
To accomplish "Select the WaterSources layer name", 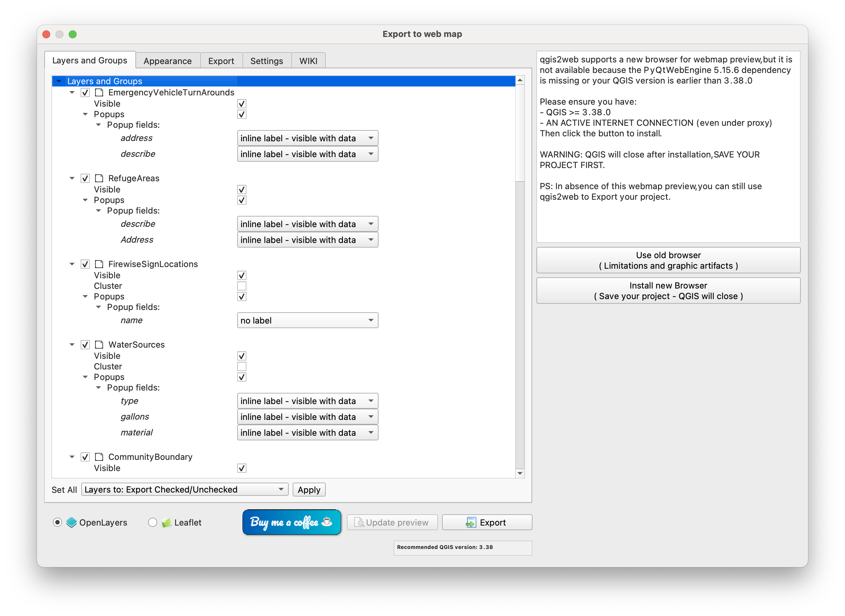I will coord(136,345).
